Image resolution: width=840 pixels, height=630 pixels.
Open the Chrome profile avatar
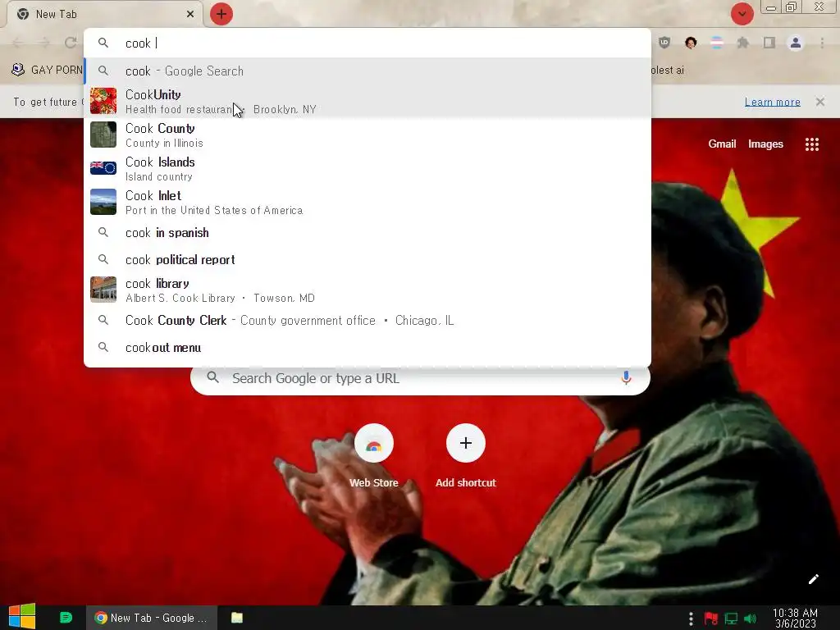(x=796, y=43)
